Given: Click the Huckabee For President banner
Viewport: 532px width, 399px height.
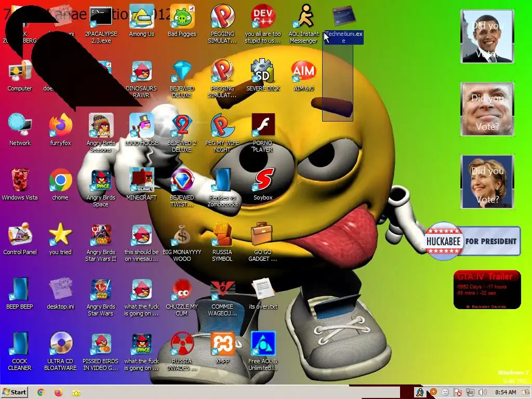Looking at the screenshot, I should pos(473,241).
